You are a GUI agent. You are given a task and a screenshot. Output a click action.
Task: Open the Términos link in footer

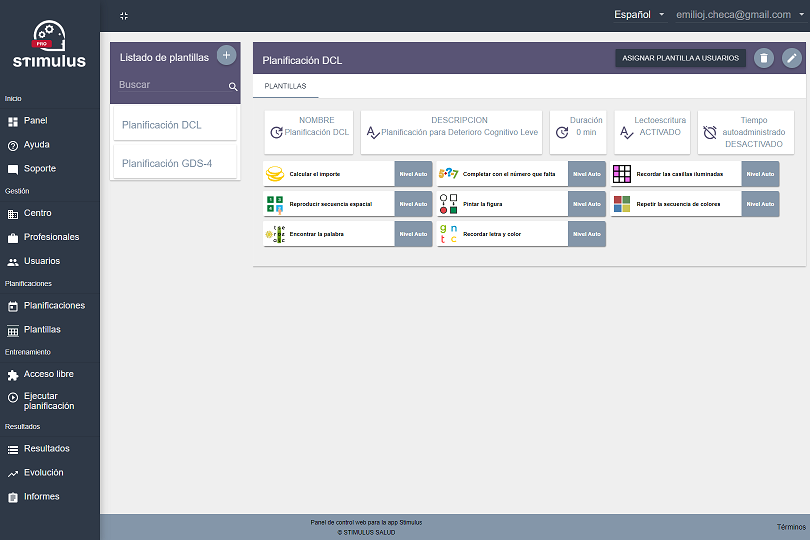tap(790, 527)
